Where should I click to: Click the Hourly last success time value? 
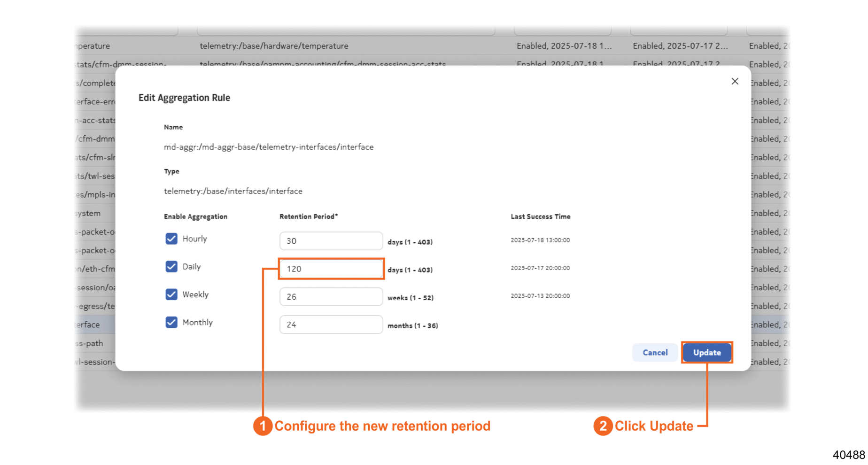(540, 240)
